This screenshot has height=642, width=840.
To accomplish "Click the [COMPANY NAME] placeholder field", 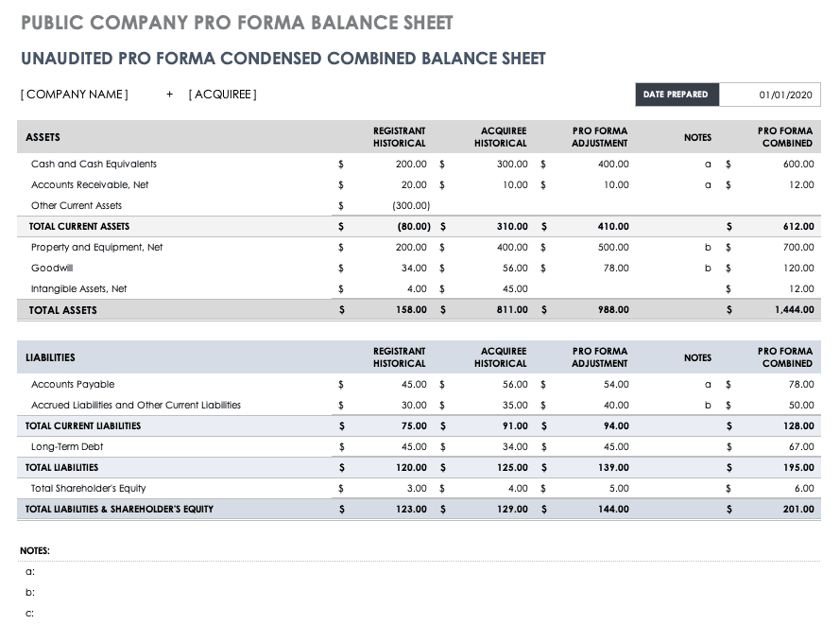I will [x=75, y=95].
